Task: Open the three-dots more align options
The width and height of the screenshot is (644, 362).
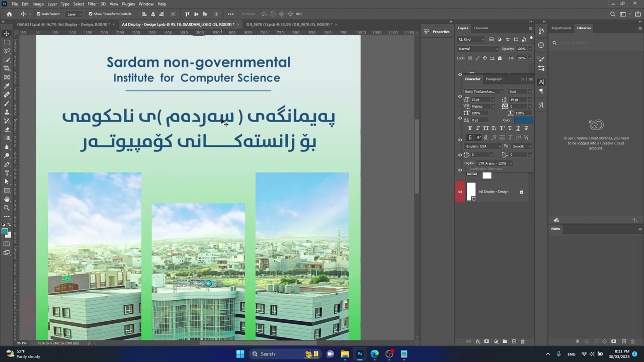Action: coord(230,14)
